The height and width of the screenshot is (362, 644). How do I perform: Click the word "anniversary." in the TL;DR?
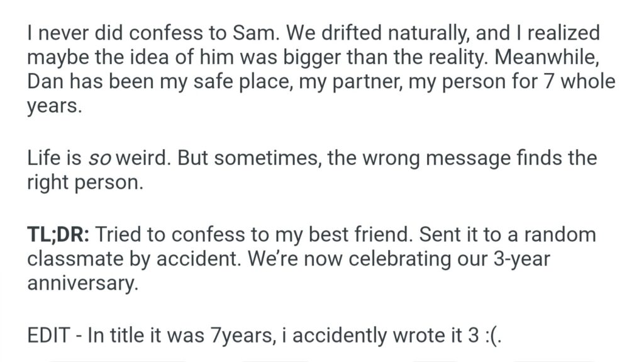[x=82, y=284]
